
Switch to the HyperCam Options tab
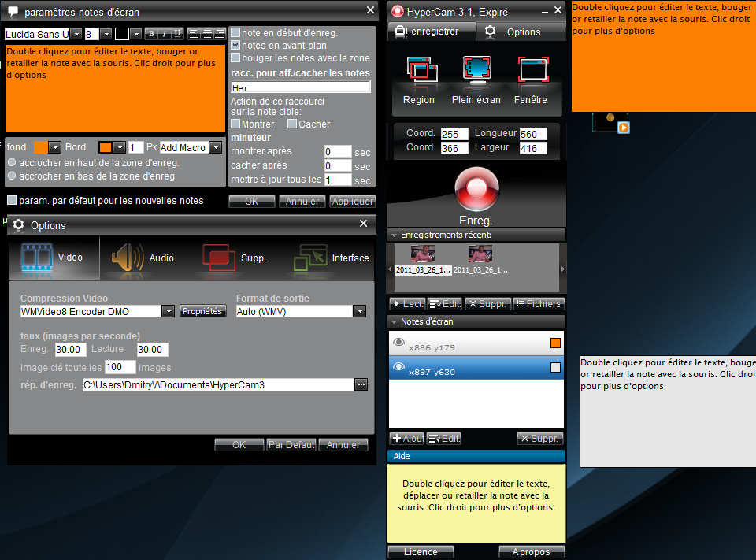point(521,32)
